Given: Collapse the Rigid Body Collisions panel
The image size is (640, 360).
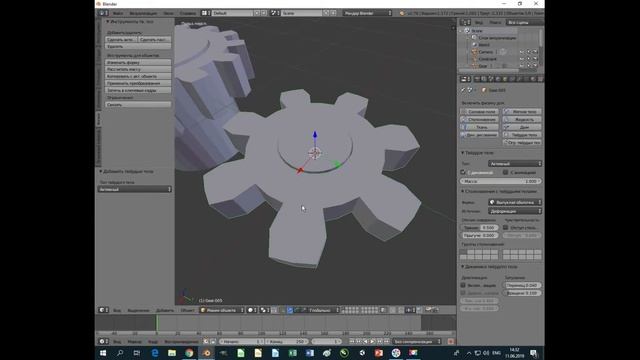Looking at the screenshot, I should click(498, 191).
